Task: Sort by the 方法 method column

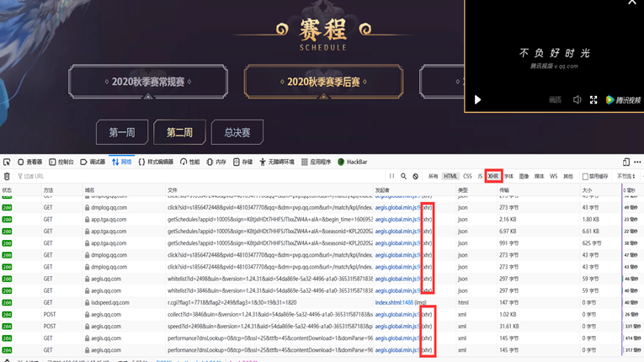Action: (x=62, y=190)
